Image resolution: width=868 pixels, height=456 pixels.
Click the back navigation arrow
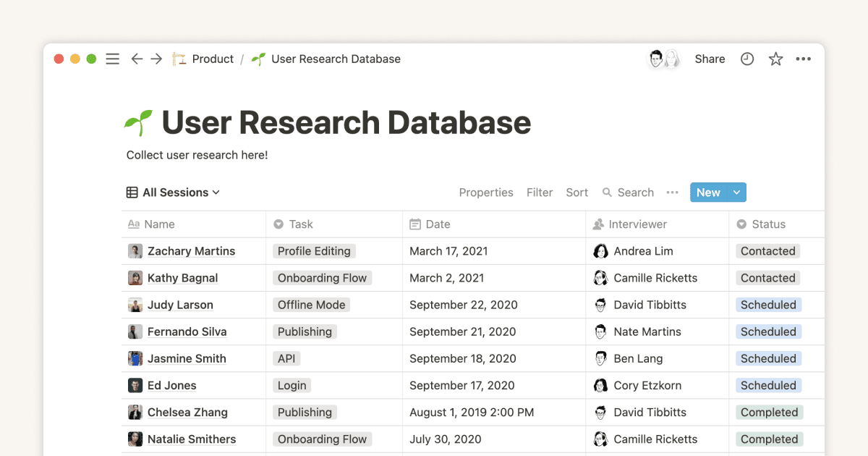pos(137,59)
